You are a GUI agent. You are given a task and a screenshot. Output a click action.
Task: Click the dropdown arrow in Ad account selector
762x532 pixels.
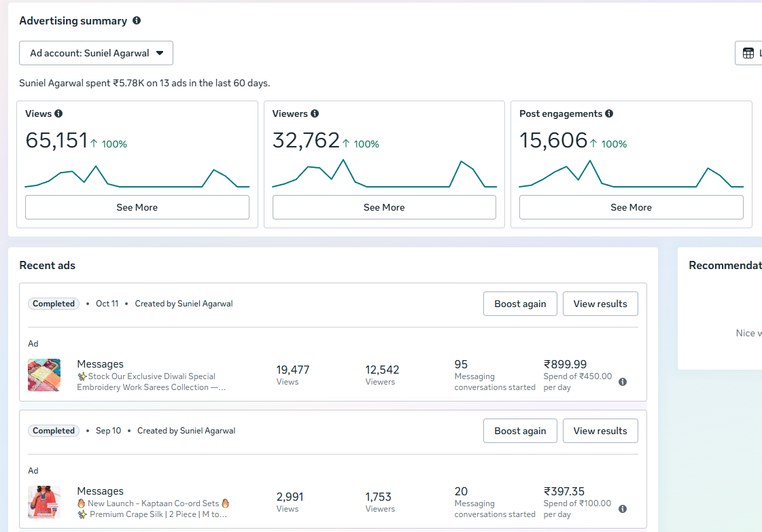point(160,53)
